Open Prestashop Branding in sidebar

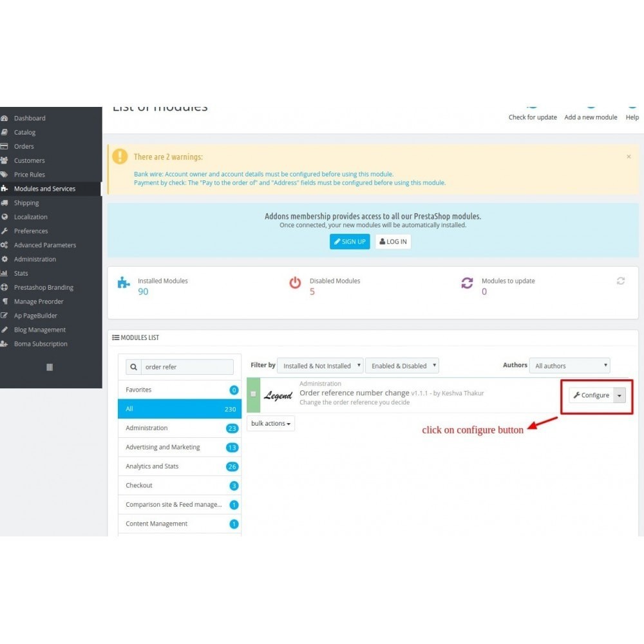pyautogui.click(x=44, y=287)
